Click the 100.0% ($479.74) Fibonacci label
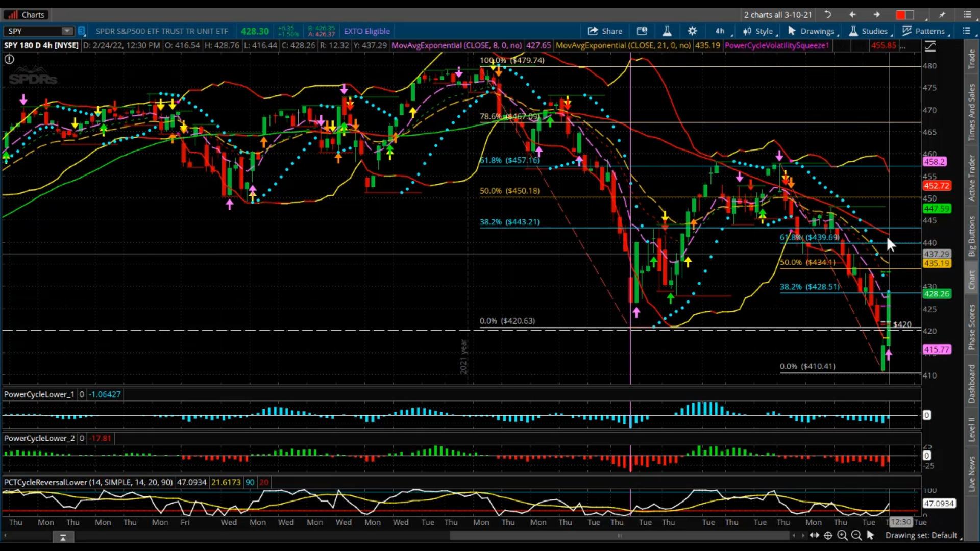The width and height of the screenshot is (980, 551). [x=512, y=60]
